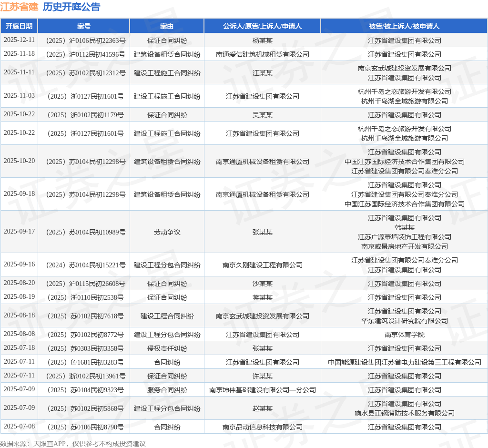488x448 pixels.
Task: Click plaintiff 南京玄武城建投资发展有限公司 in 2025-08-18 row
Action: point(263,316)
